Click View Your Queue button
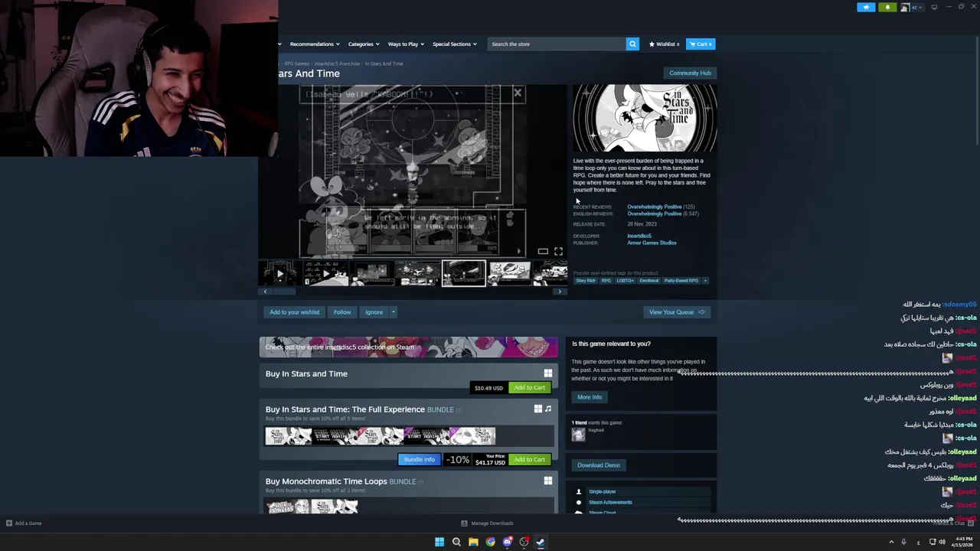Image resolution: width=980 pixels, height=551 pixels. coord(677,312)
